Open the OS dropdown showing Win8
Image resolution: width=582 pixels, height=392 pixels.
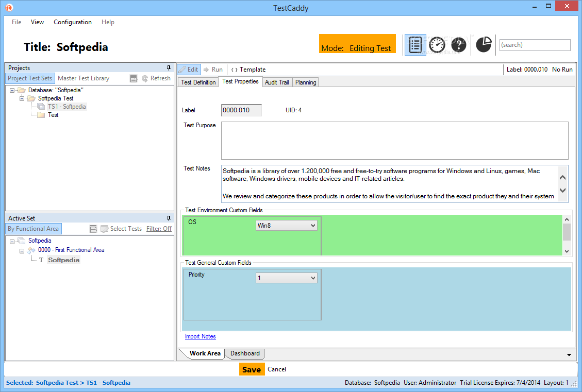click(286, 226)
